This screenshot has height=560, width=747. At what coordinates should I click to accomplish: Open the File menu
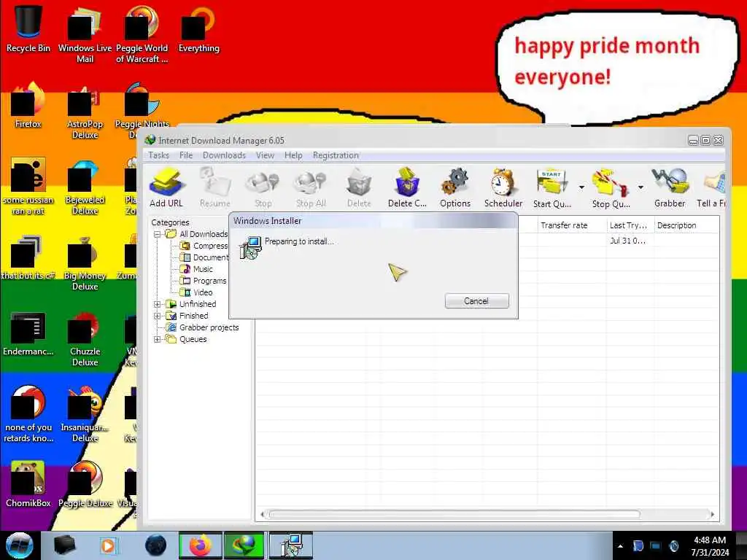(x=186, y=155)
